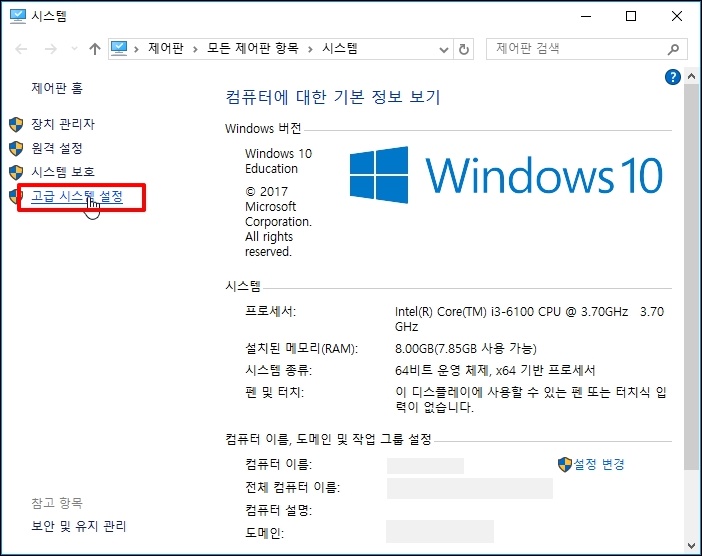Open 원격 설정 link
The image size is (702, 556).
(x=57, y=148)
